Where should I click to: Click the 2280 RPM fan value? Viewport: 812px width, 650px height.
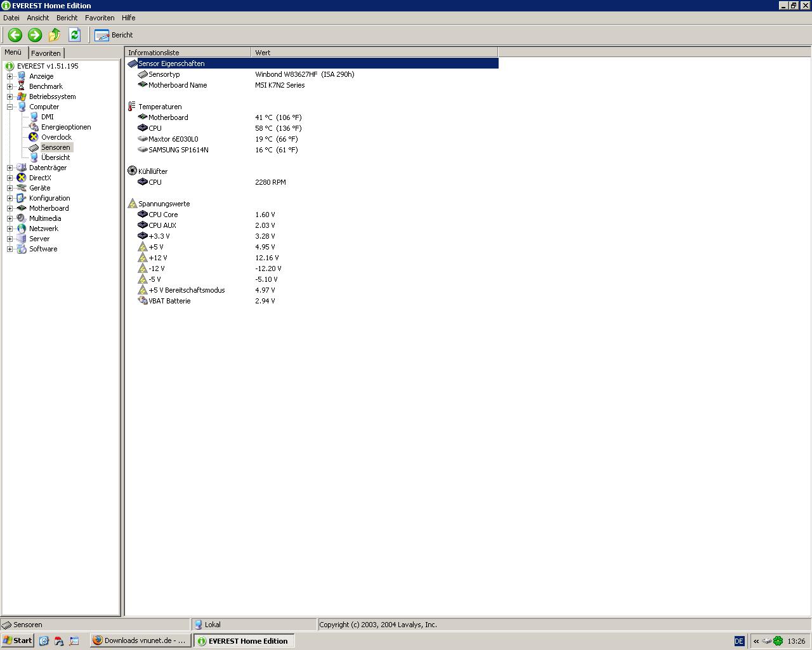(x=270, y=182)
